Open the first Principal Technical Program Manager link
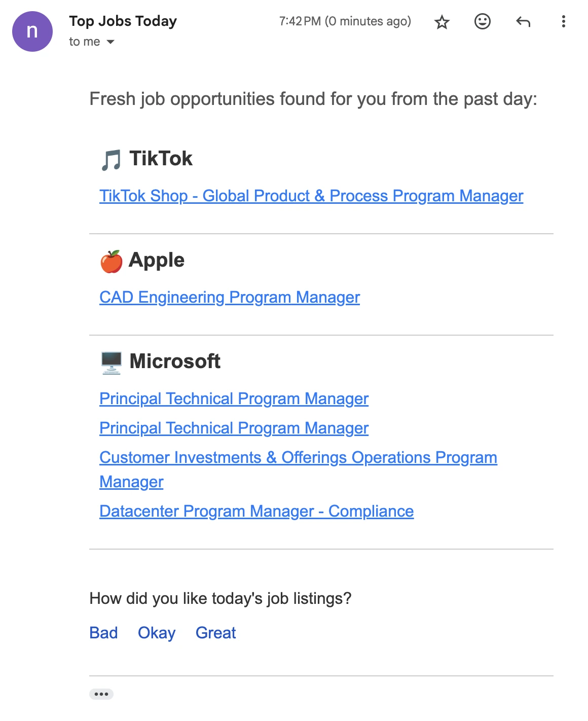 (x=234, y=399)
